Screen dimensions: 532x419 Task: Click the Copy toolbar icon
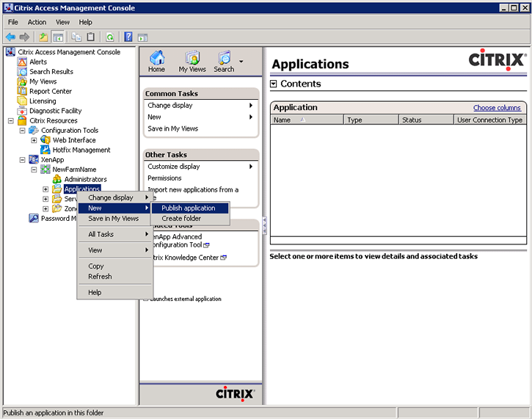click(x=76, y=37)
